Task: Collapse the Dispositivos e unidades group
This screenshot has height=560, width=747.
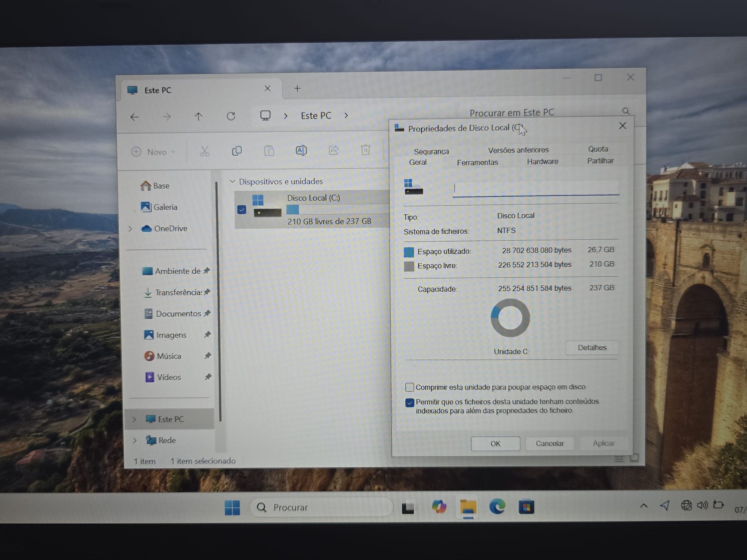Action: pyautogui.click(x=232, y=181)
